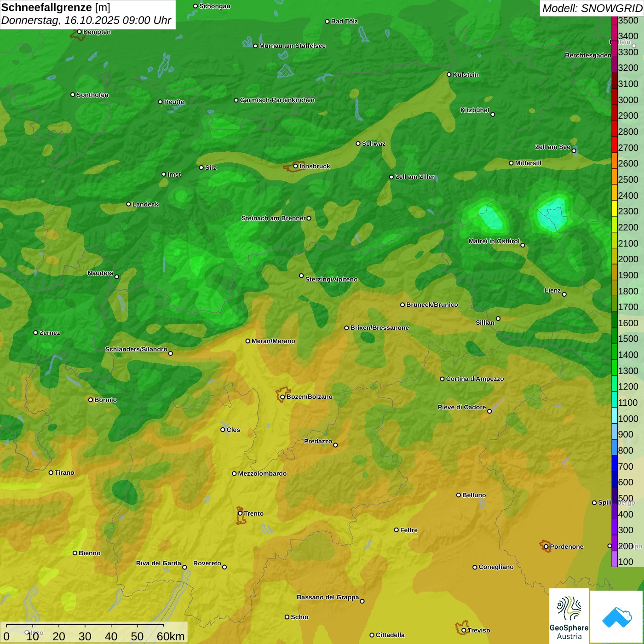This screenshot has height=644, width=644.
Task: Click the Berchtesgaden label
Action: tap(588, 55)
